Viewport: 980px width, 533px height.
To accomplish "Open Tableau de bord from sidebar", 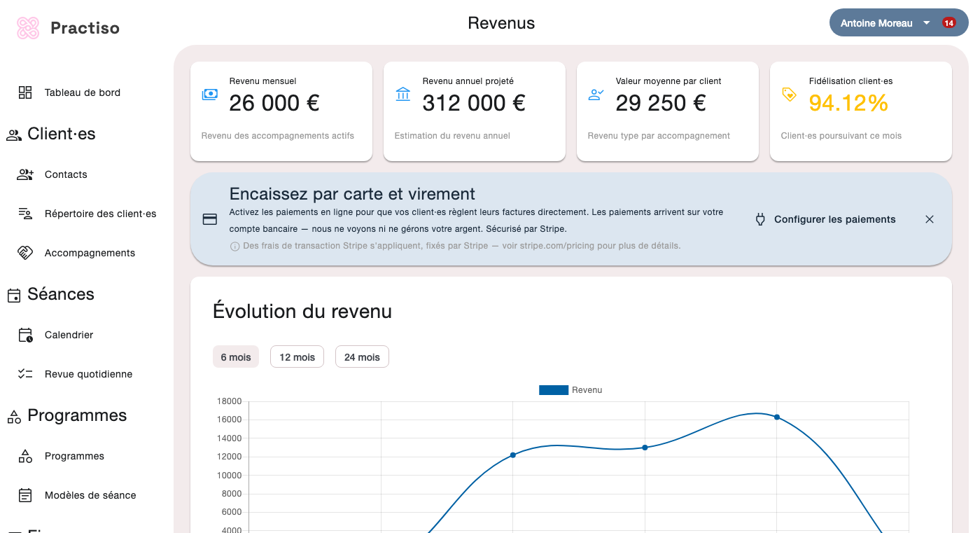I will point(82,92).
